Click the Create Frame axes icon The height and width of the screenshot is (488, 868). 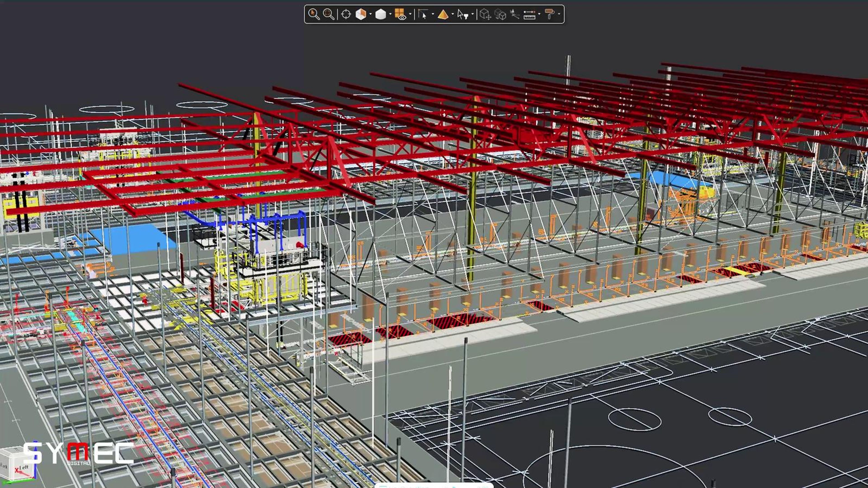point(514,14)
